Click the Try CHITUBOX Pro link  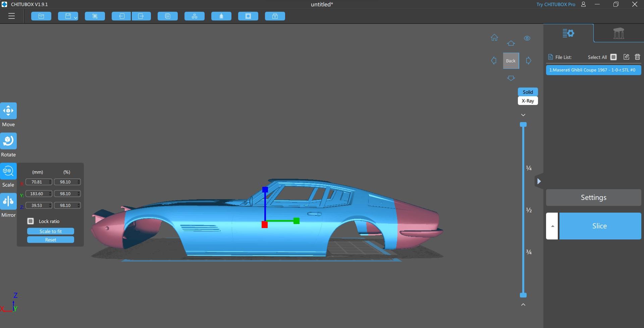click(556, 4)
